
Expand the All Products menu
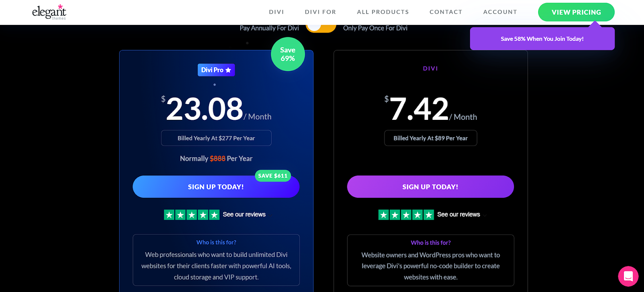coord(383,12)
